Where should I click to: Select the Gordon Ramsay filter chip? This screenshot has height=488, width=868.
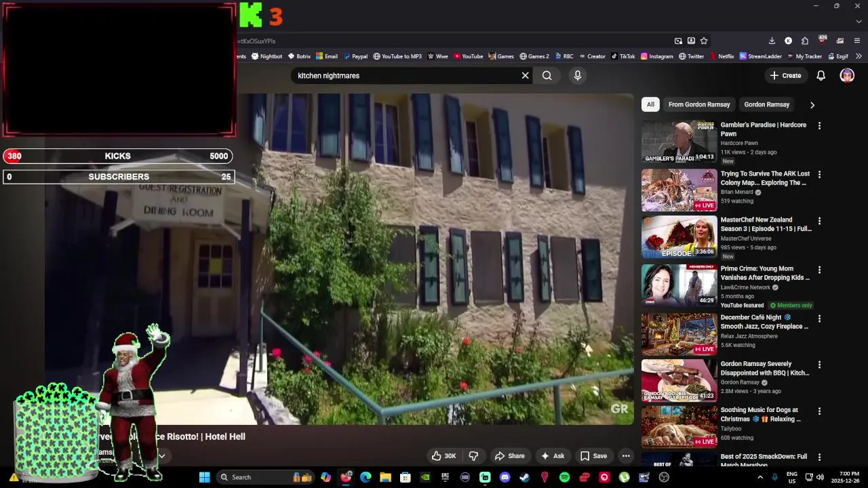(x=767, y=104)
